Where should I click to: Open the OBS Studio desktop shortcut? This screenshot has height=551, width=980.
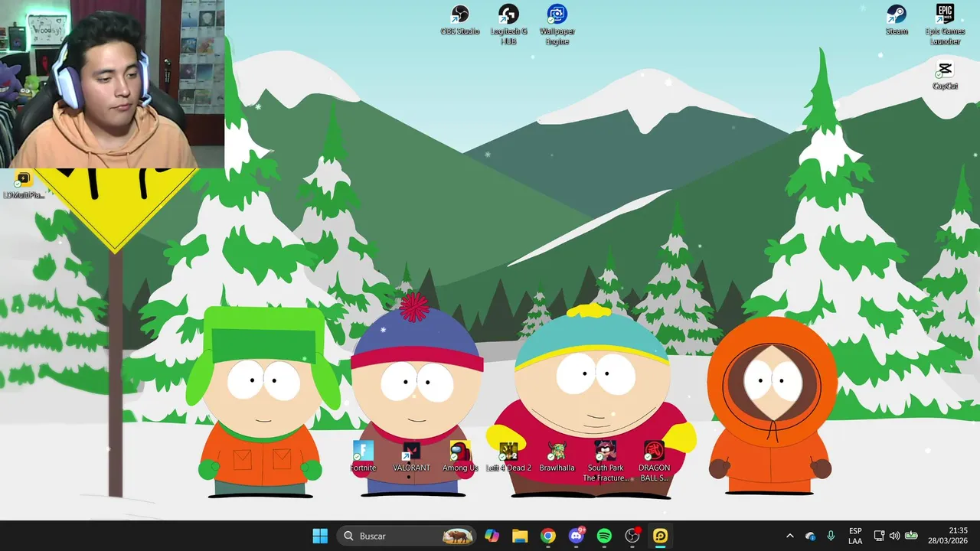click(460, 21)
